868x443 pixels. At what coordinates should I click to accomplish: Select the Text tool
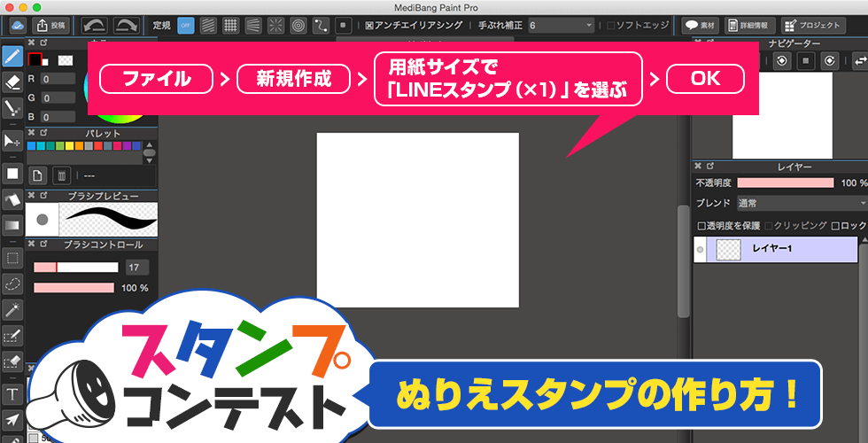point(12,395)
